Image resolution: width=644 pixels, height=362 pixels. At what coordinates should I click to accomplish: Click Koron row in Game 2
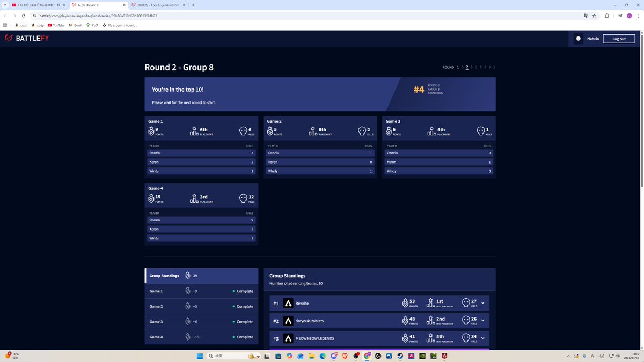pos(320,162)
